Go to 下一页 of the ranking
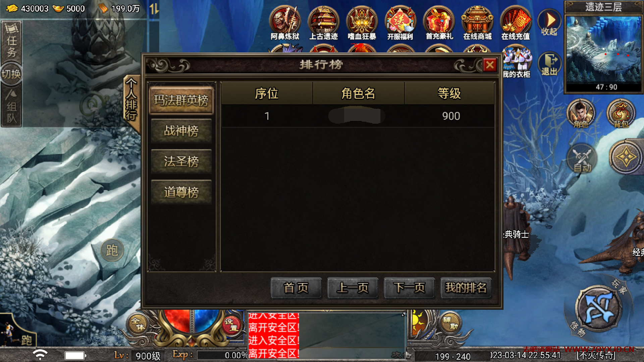The height and width of the screenshot is (362, 644). [409, 288]
